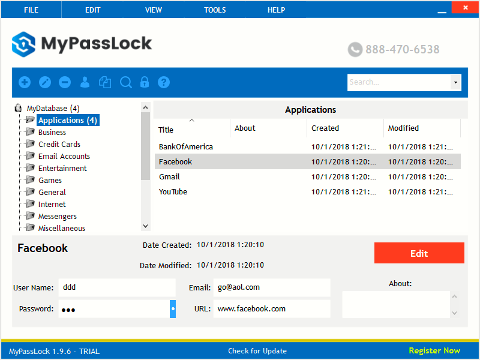Viewport: 480px width, 360px height.
Task: Select the Credit Cards category
Action: pyautogui.click(x=59, y=144)
